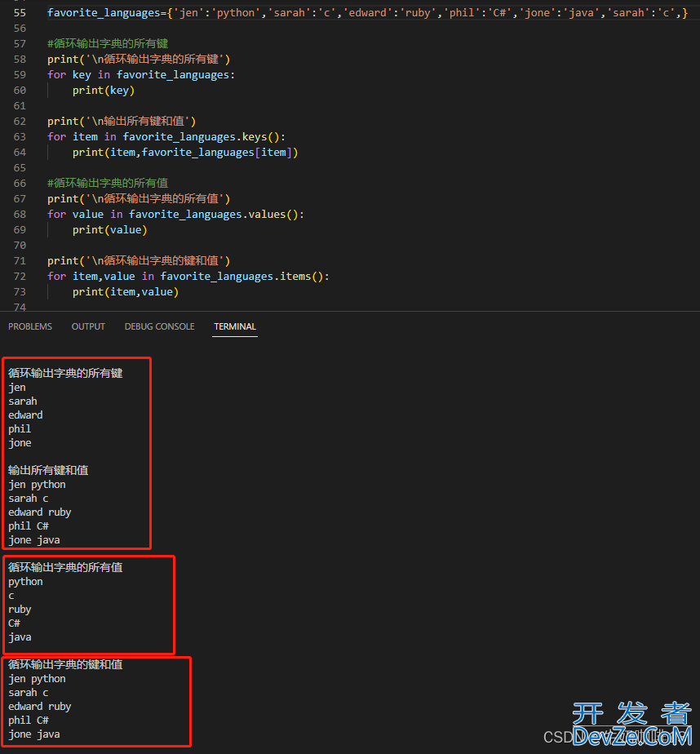This screenshot has height=754, width=700.
Task: Click the print(value) statement
Action: (x=109, y=230)
